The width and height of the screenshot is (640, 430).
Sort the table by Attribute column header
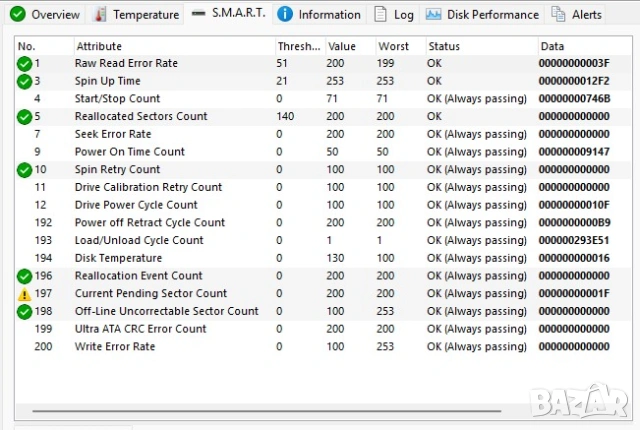coord(99,46)
